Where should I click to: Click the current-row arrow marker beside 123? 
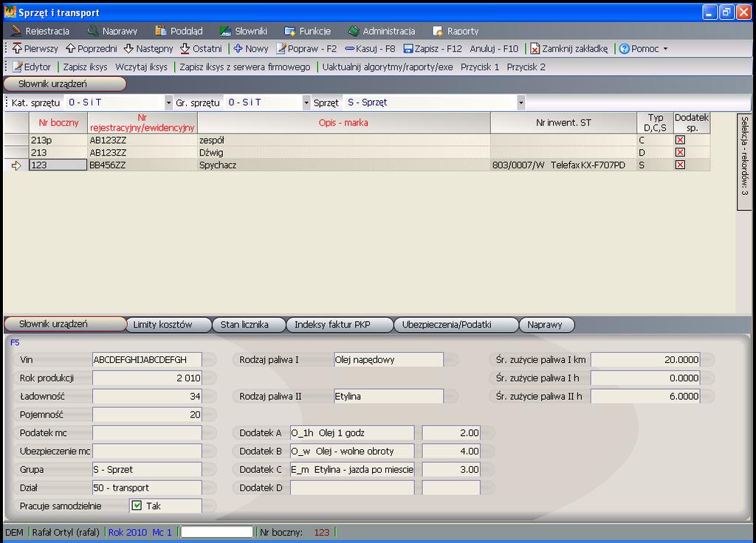(x=16, y=165)
